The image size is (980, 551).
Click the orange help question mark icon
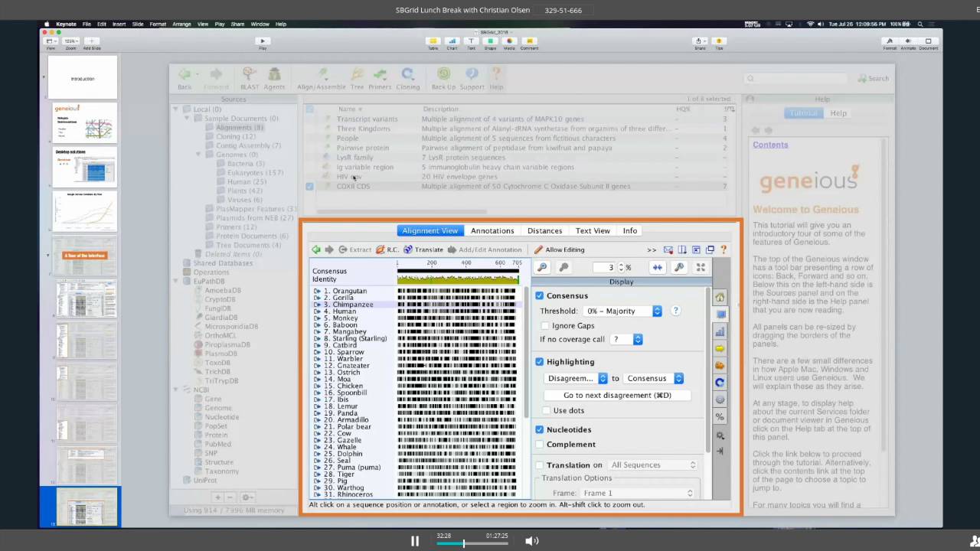pyautogui.click(x=724, y=249)
